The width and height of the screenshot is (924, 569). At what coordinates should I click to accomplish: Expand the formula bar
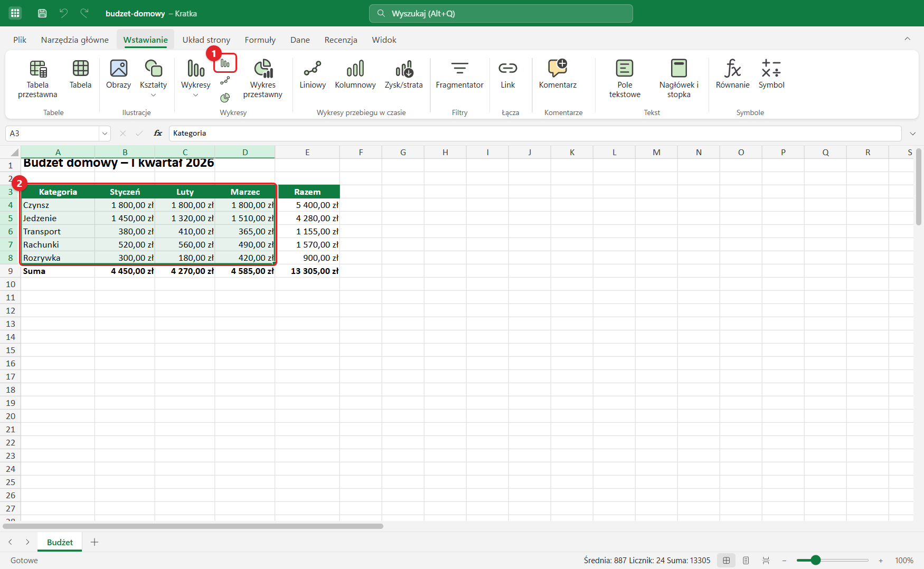tap(912, 134)
